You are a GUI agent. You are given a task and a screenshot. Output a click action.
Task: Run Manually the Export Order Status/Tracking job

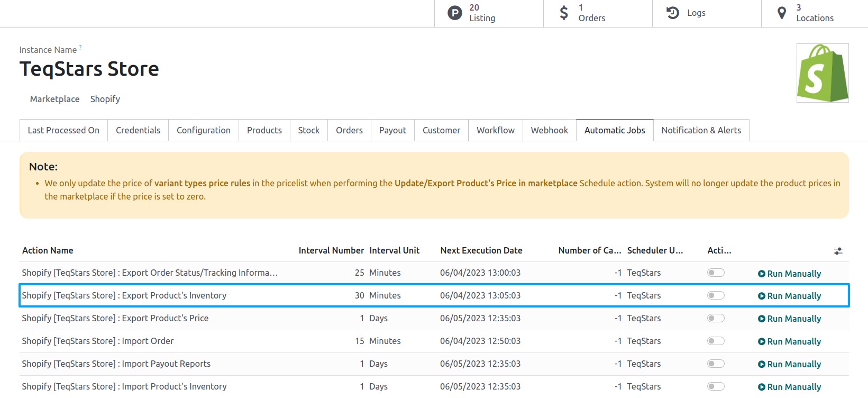tap(790, 274)
